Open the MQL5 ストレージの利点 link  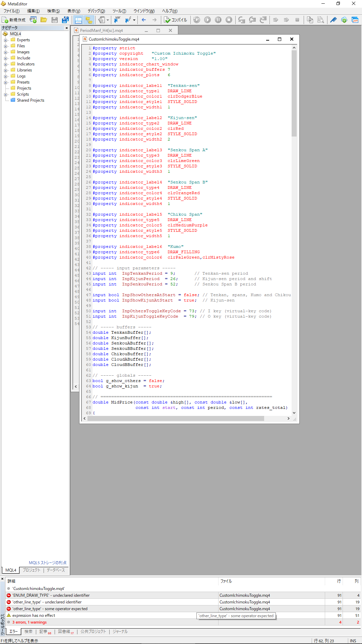(48, 563)
